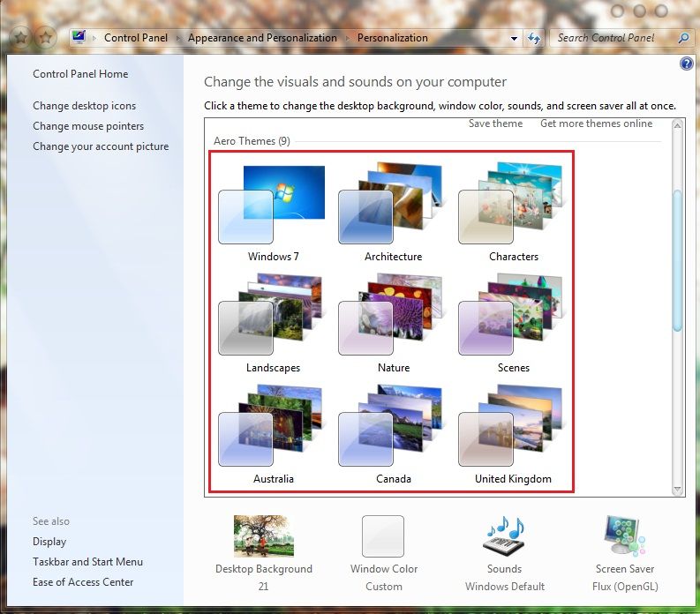700x614 pixels.
Task: Open Window Color swatch settings
Action: [x=383, y=536]
